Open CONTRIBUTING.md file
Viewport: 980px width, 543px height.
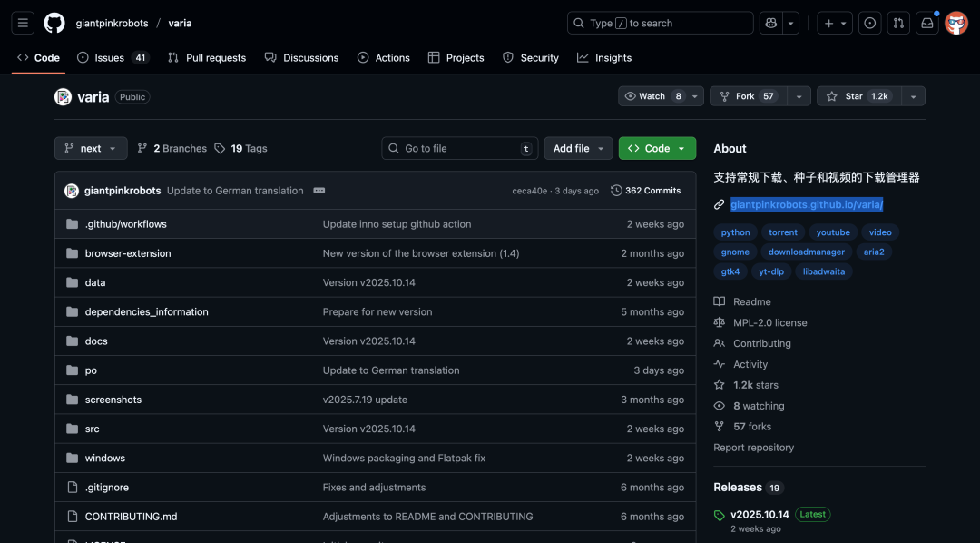pos(132,517)
